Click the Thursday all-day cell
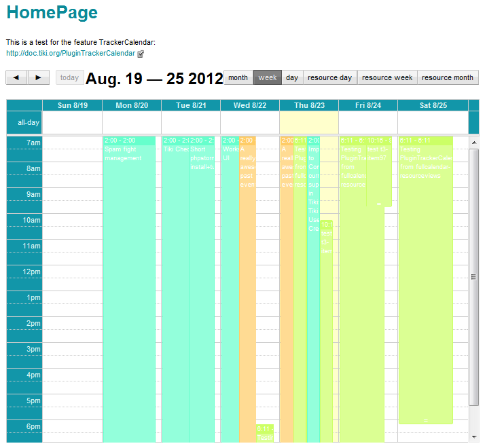The height and width of the screenshot is (448, 487). point(309,123)
